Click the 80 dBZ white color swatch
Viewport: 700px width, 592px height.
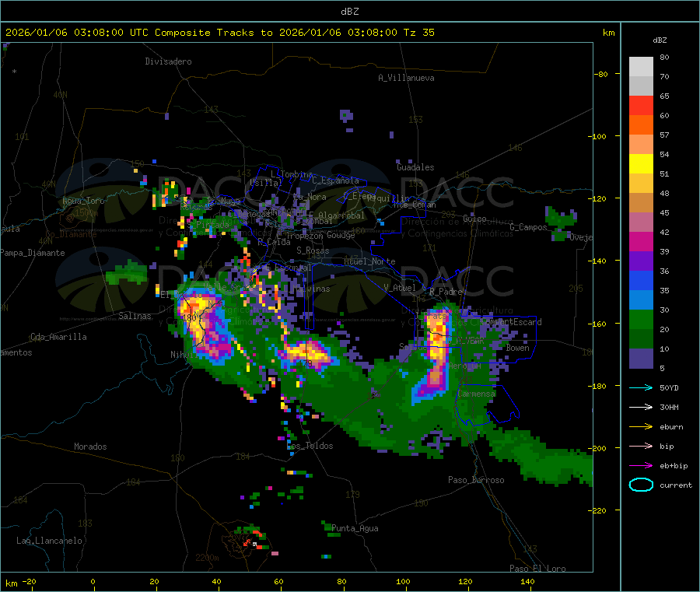641,67
